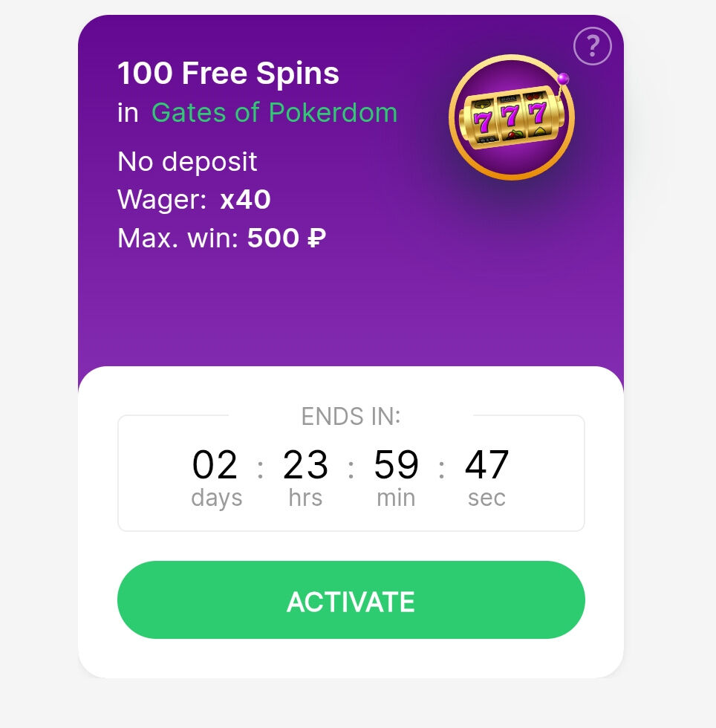Image resolution: width=716 pixels, height=728 pixels.
Task: Activate the free spins bonus
Action: coord(351,600)
